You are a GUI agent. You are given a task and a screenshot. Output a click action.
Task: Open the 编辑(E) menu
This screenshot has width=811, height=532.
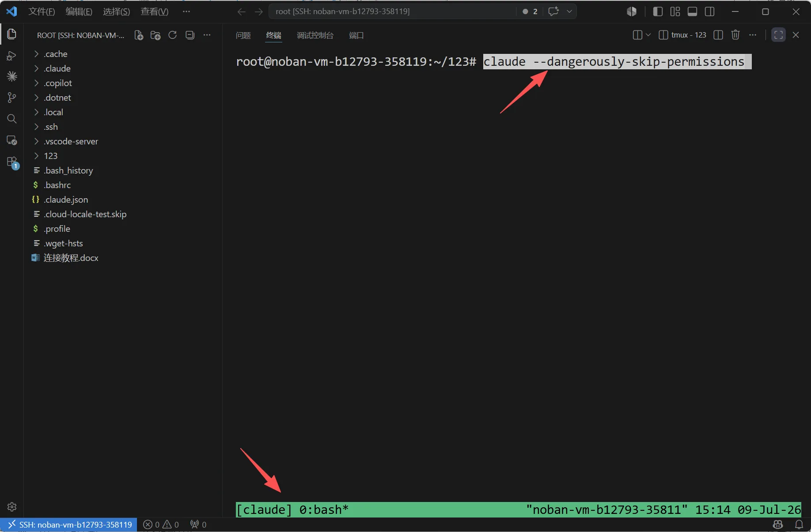[79, 11]
